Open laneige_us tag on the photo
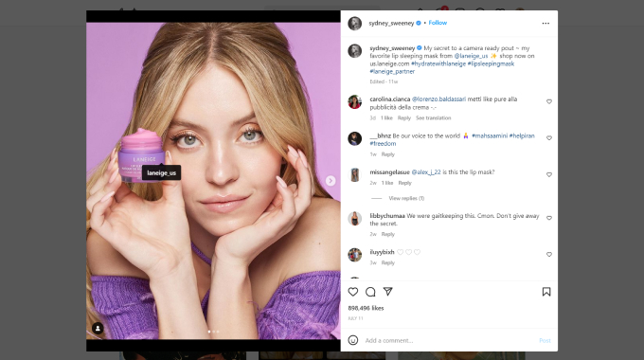Image resolution: width=644 pixels, height=360 pixels. 161,173
